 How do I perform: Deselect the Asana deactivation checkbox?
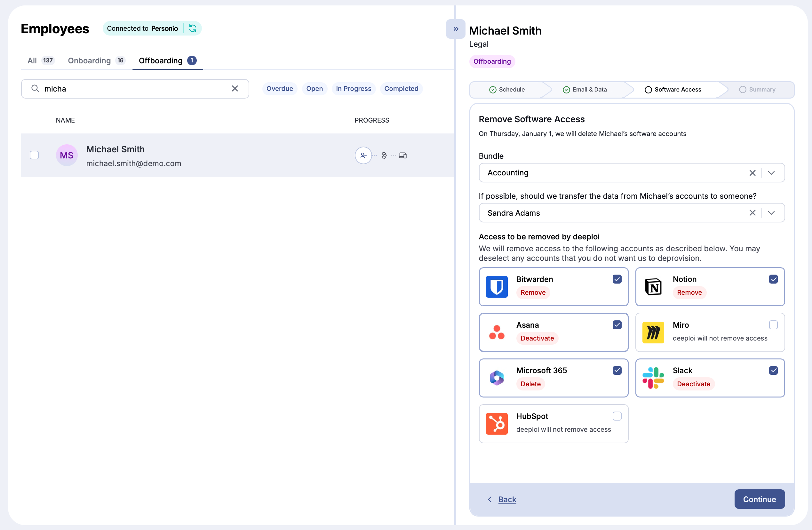(617, 325)
